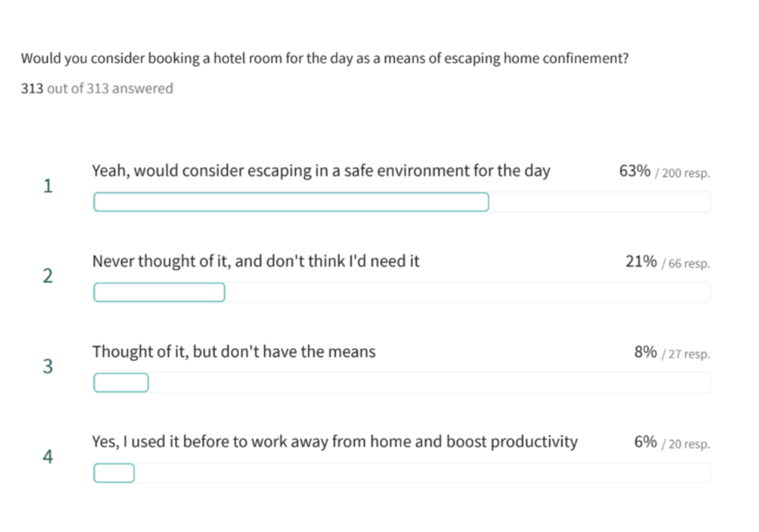Click the filled 8% result bar
The width and height of the screenshot is (759, 532).
tap(121, 383)
